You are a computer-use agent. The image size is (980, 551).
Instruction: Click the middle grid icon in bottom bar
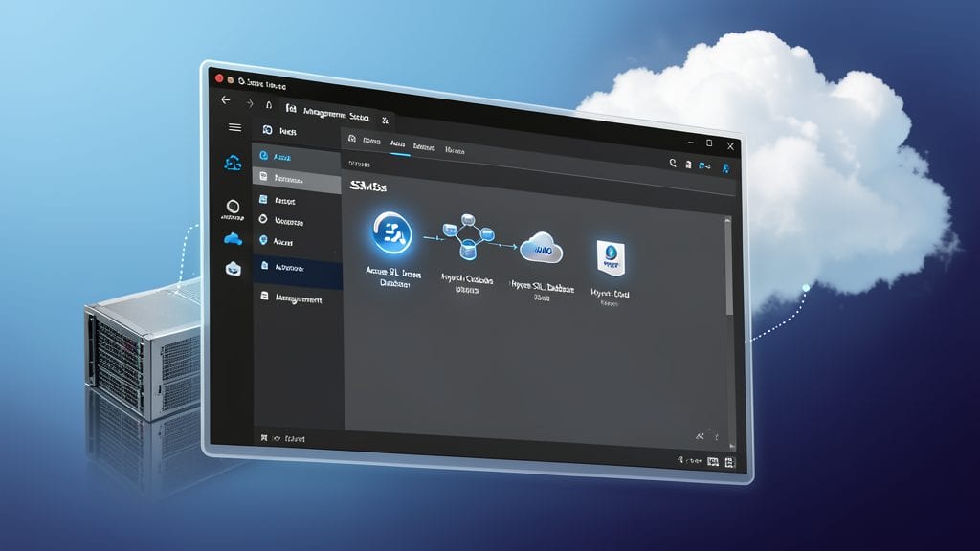point(712,462)
